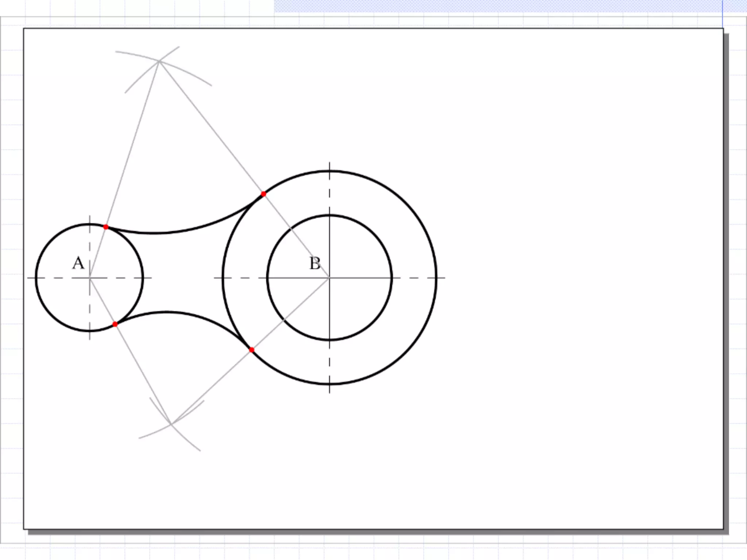Select the lower red tangent point on circle A

click(115, 324)
